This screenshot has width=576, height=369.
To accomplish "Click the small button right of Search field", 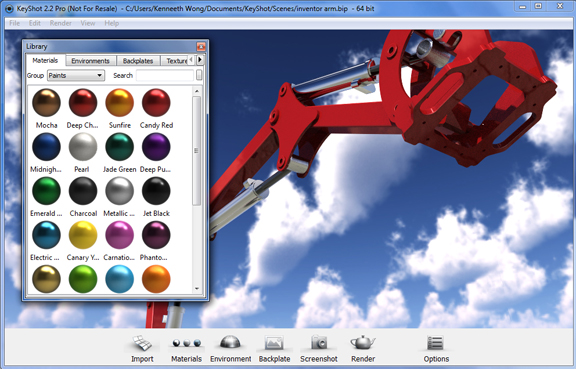I will point(199,75).
